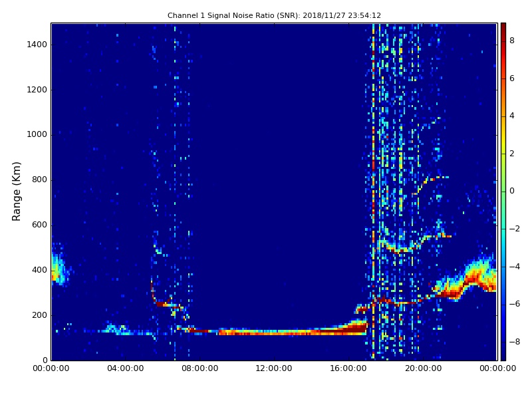The image size is (532, 399).
Task: Click the x-axis tick label 04:00:00
Action: [126, 368]
